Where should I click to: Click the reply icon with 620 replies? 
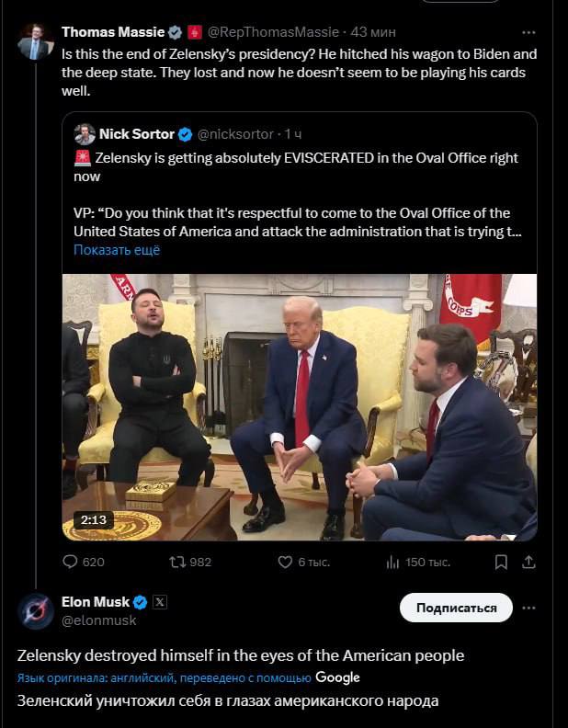tap(70, 562)
